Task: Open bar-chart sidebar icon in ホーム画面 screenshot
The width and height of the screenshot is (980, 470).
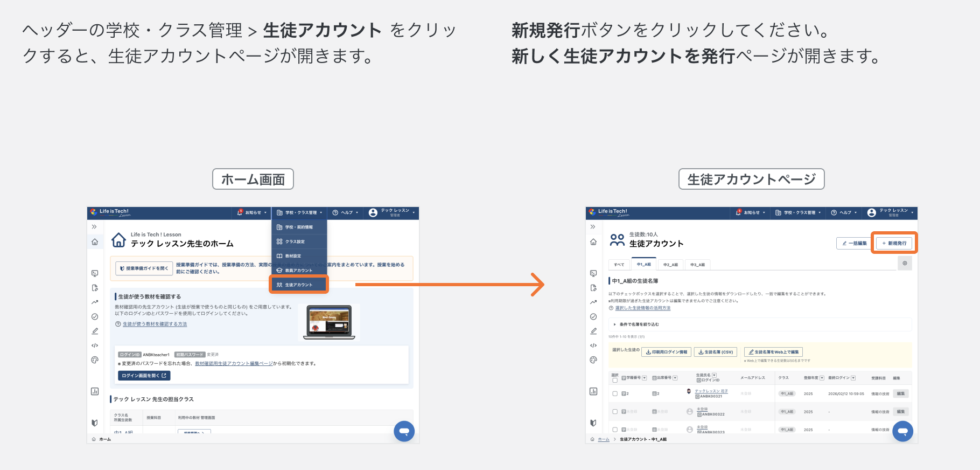Action: [x=95, y=391]
